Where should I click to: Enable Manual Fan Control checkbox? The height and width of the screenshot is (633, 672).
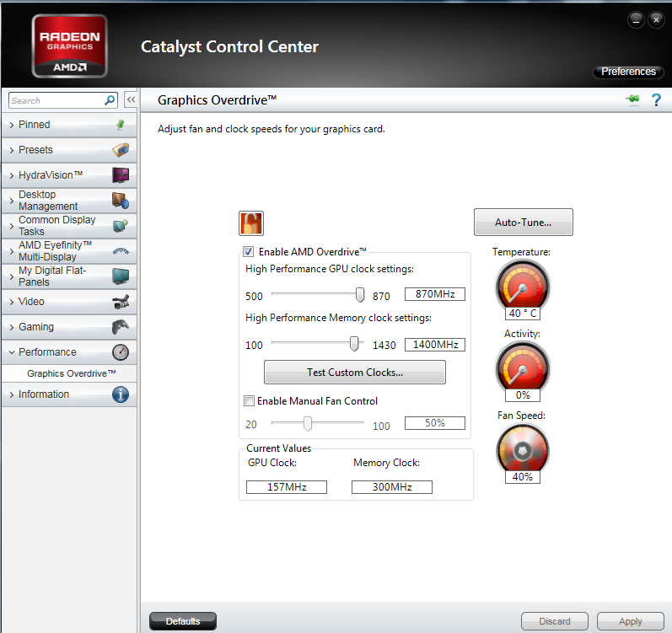(249, 401)
